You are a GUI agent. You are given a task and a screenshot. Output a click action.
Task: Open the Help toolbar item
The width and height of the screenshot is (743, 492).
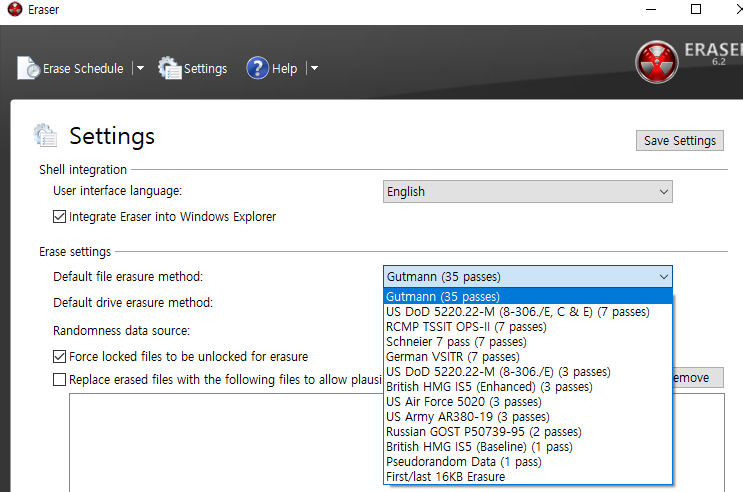pyautogui.click(x=272, y=68)
